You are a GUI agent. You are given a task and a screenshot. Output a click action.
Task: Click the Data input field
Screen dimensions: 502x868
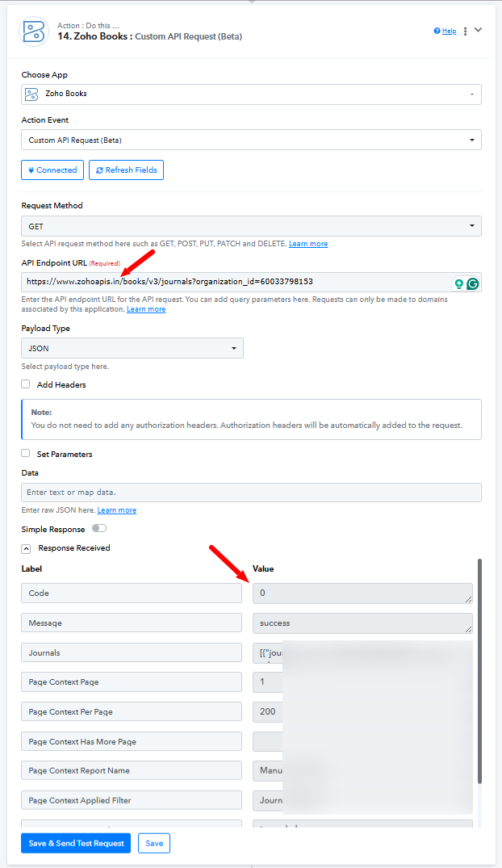coord(251,493)
